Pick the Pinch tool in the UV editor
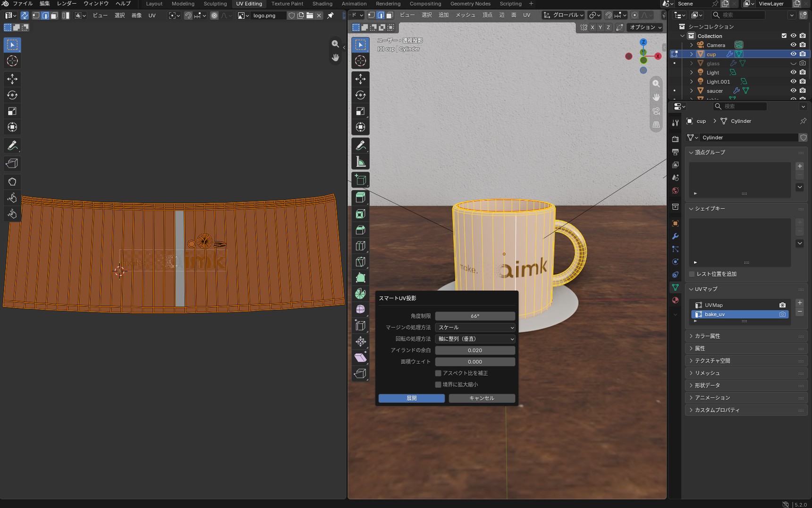The image size is (812, 508). click(x=12, y=214)
